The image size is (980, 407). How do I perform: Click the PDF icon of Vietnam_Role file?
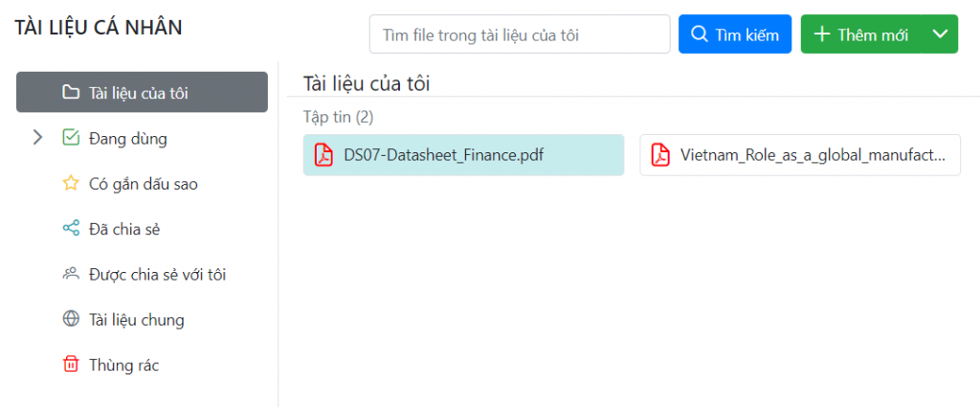point(660,155)
